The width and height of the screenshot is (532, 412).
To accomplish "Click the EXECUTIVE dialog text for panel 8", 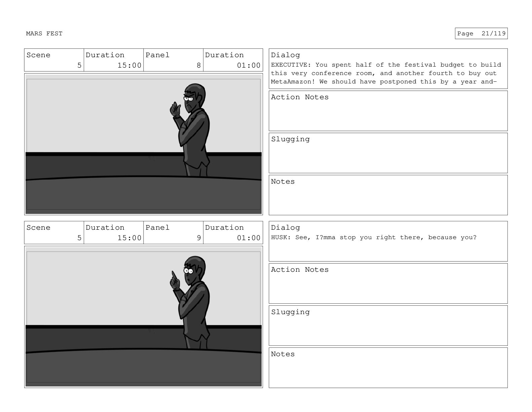I will coord(386,73).
